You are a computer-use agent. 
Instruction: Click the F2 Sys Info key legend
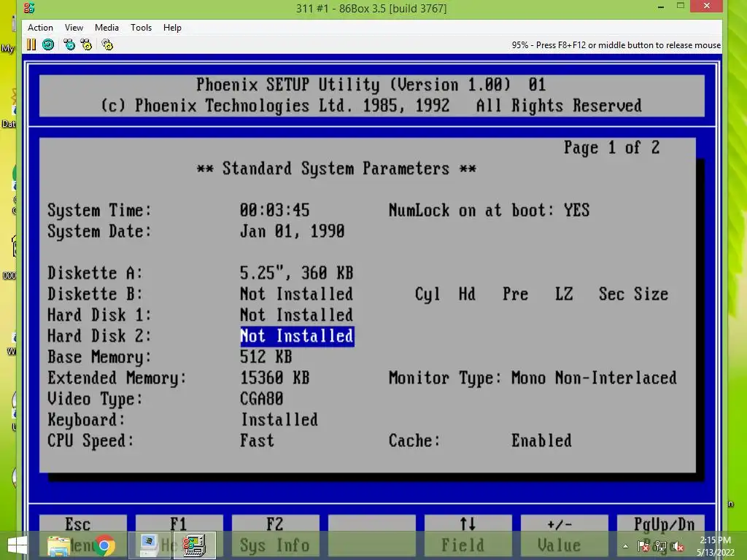pos(275,534)
